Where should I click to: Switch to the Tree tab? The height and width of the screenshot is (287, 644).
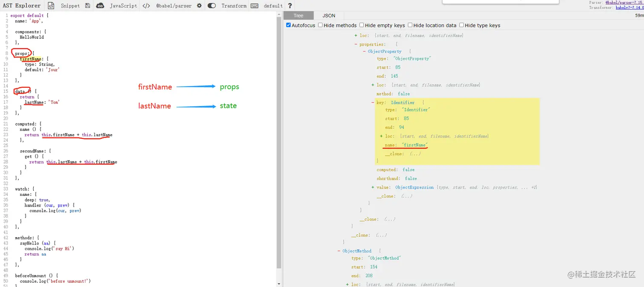pos(299,15)
